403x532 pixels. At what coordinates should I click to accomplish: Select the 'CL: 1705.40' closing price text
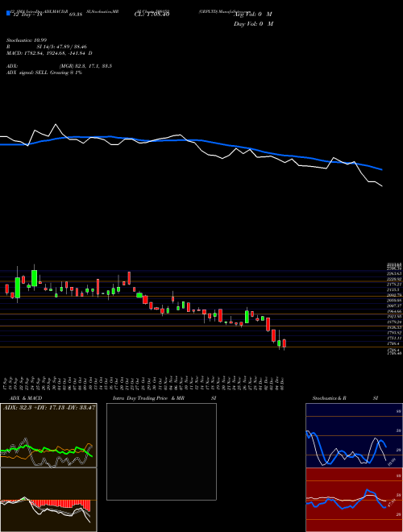click(x=152, y=15)
